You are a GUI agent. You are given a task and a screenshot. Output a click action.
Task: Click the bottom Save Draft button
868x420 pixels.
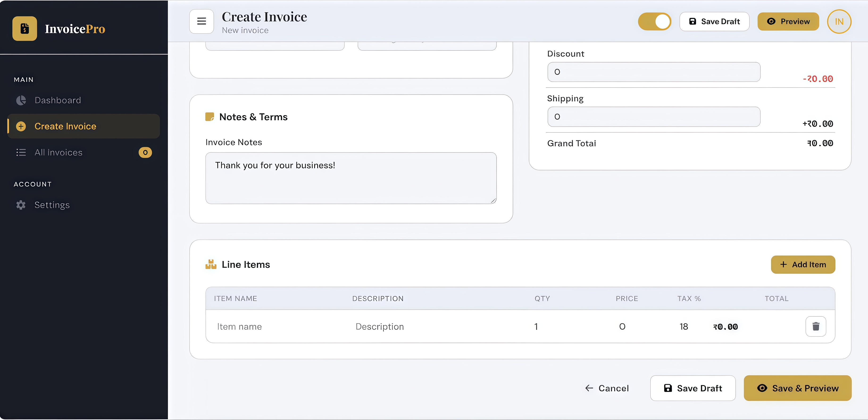693,388
